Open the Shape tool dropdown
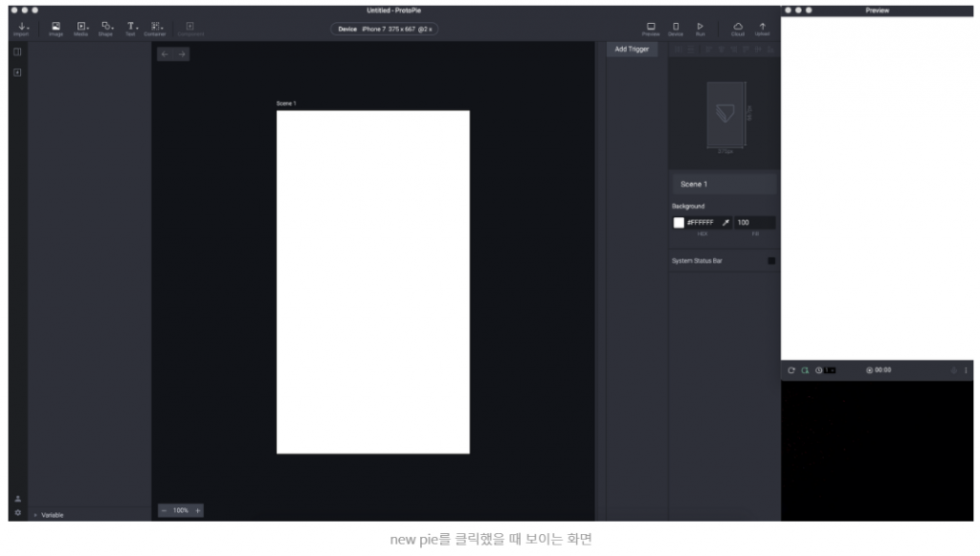The image size is (980, 556). pyautogui.click(x=106, y=29)
